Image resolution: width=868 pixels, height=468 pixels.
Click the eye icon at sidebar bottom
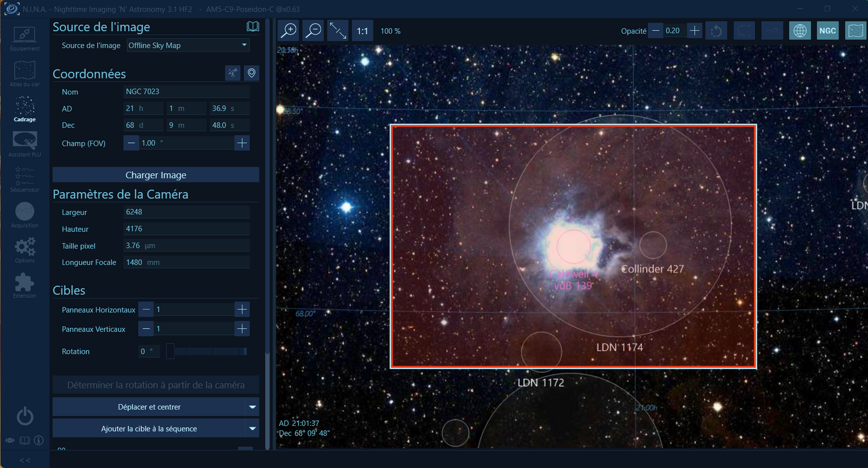10,441
